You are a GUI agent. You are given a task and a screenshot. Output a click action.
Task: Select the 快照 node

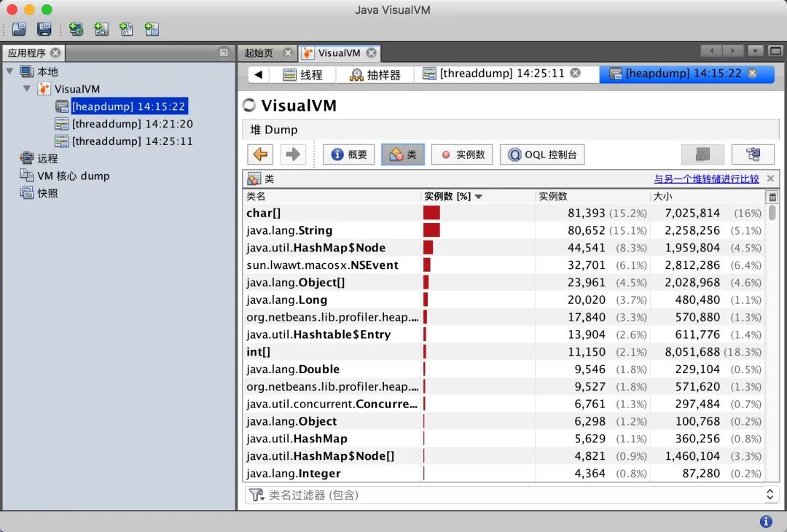(x=39, y=193)
